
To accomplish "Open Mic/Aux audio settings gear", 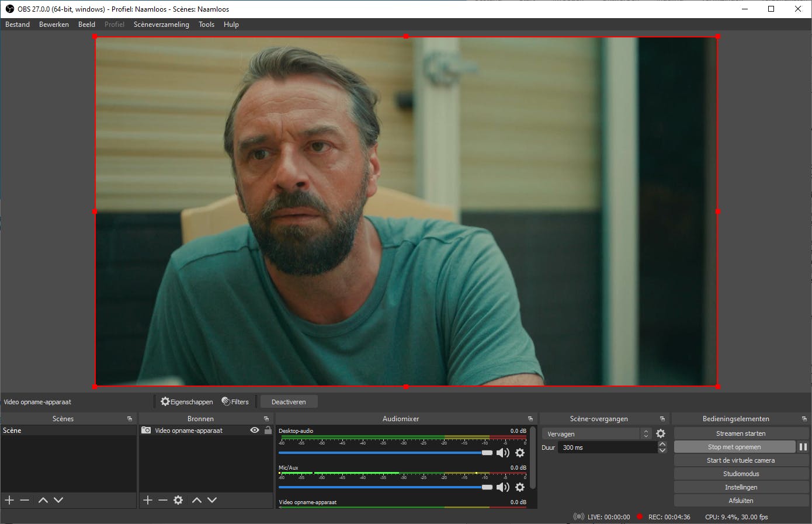I will (x=520, y=487).
